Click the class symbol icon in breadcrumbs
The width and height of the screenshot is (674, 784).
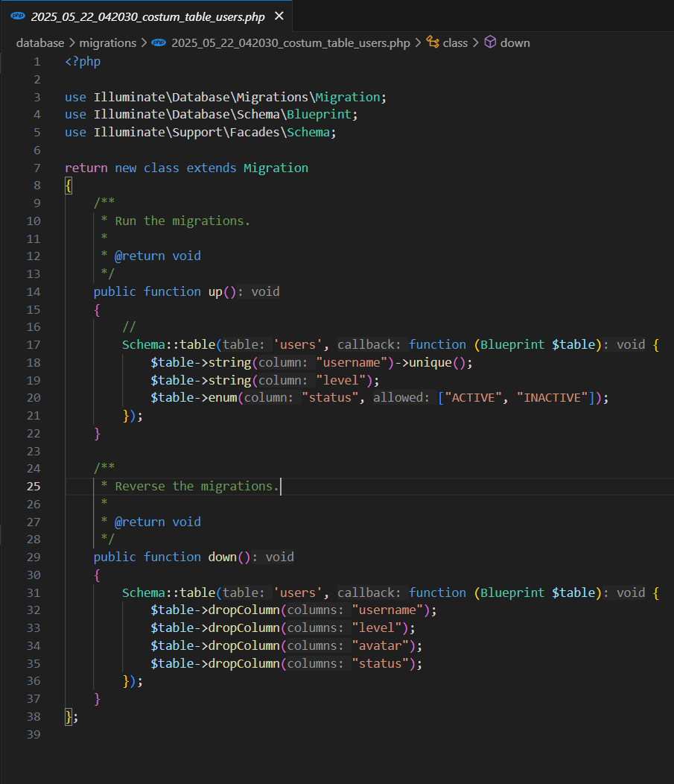pyautogui.click(x=432, y=42)
